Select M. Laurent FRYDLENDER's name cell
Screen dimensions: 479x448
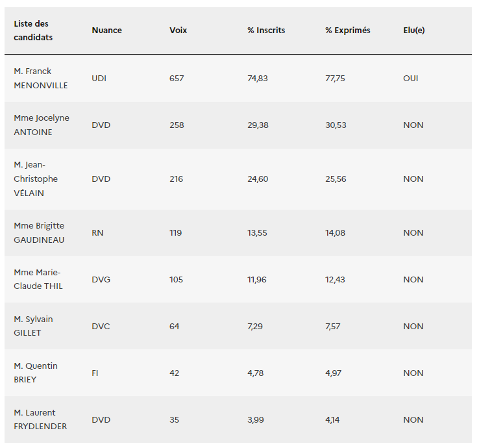coord(40,419)
